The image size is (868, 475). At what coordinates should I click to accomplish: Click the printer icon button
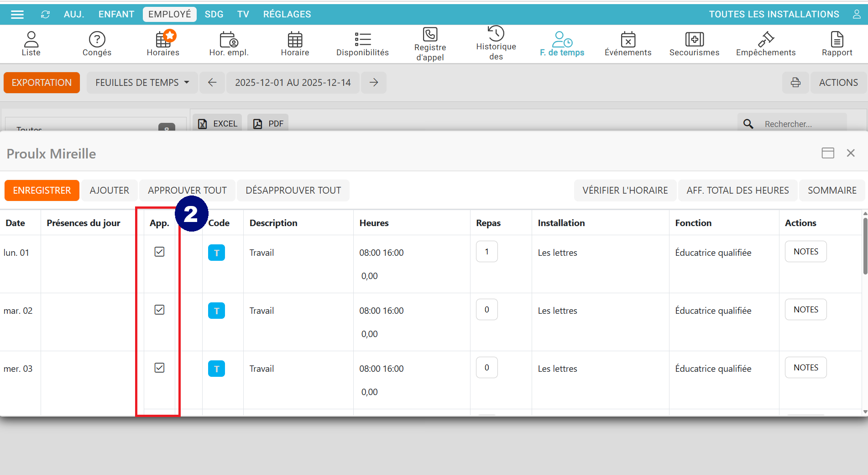(x=795, y=83)
